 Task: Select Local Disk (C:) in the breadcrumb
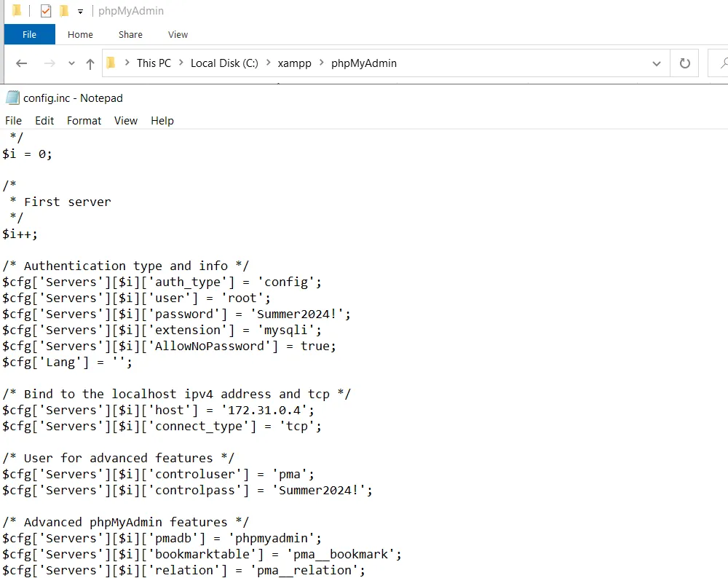[x=223, y=63]
